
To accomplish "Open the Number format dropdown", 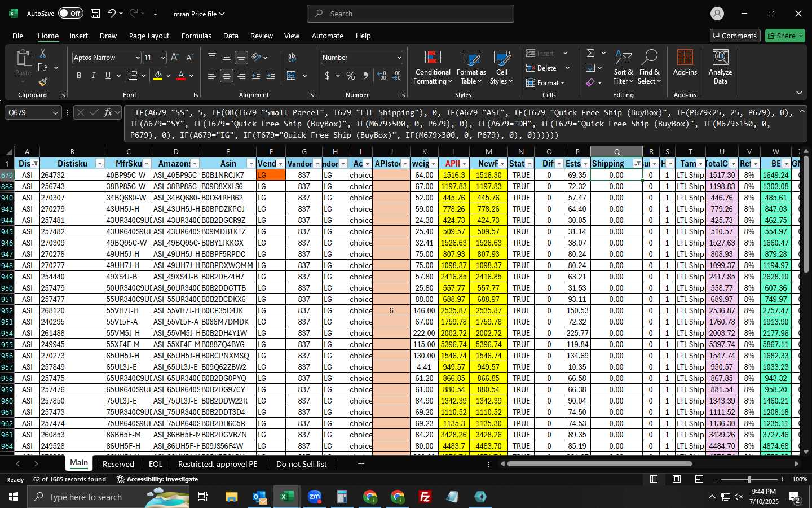I will 399,58.
